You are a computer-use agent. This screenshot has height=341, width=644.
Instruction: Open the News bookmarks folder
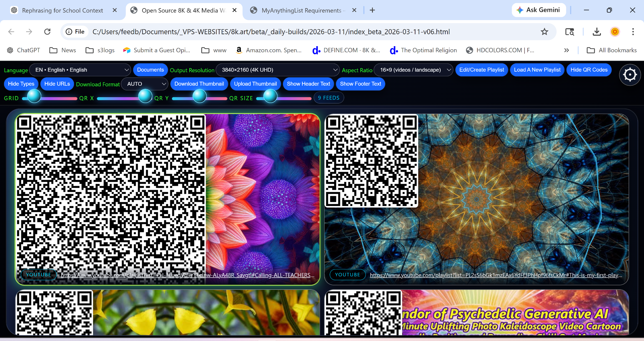coord(63,50)
